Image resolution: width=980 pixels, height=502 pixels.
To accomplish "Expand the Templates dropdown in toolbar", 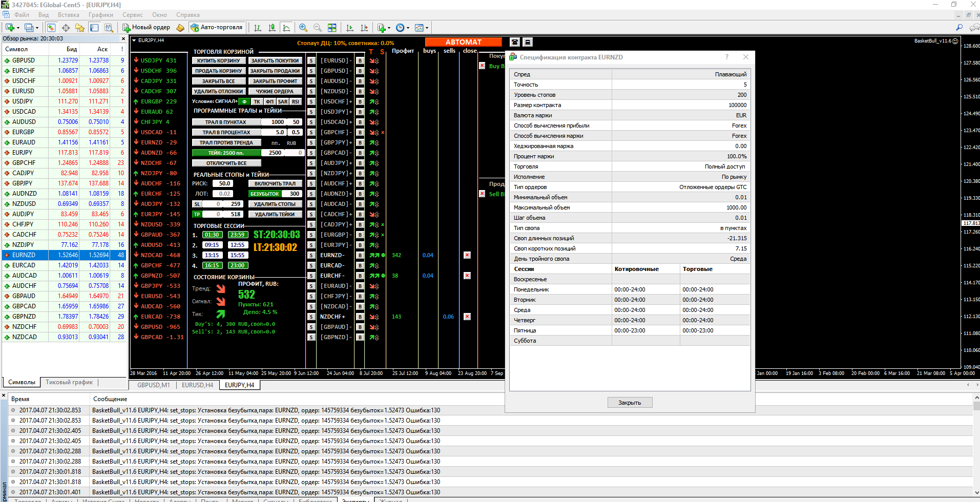I will pos(427,28).
